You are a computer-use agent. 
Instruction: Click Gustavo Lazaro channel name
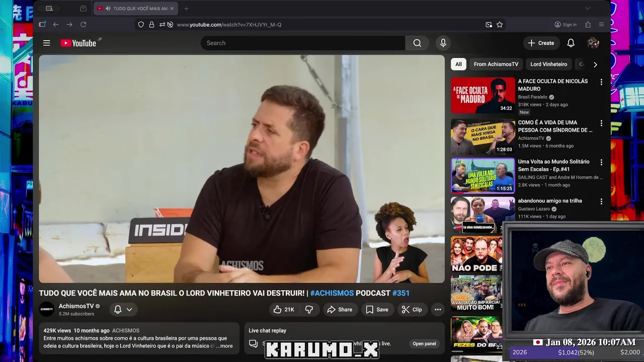click(534, 209)
